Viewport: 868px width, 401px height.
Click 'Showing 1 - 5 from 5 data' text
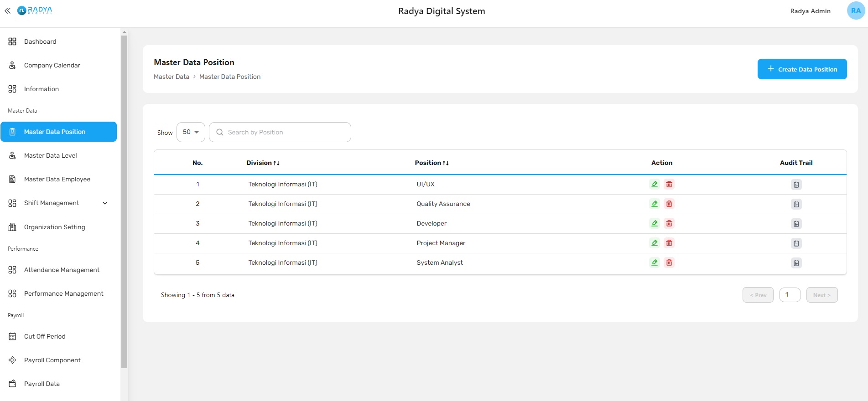pos(198,295)
